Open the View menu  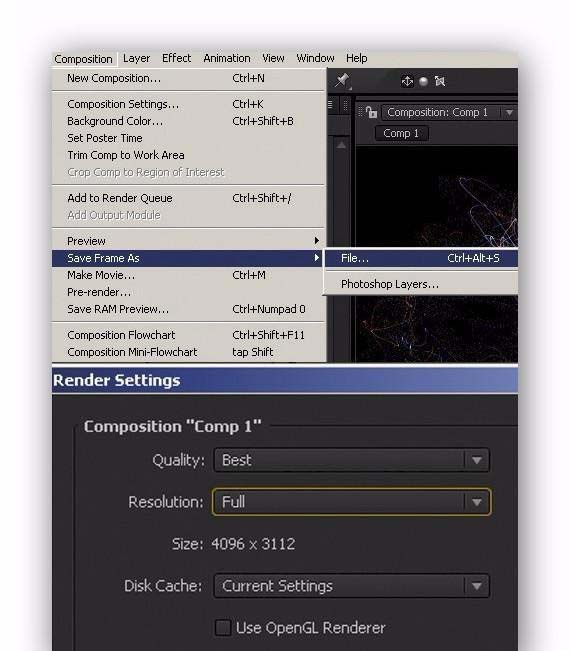point(273,59)
